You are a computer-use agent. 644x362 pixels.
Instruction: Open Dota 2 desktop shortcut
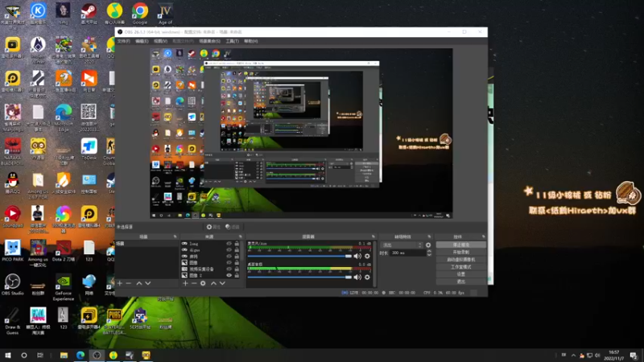pyautogui.click(x=64, y=250)
